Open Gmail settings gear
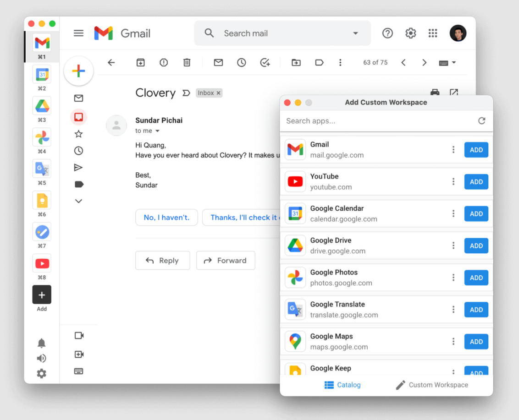Screen dimensions: 519x420 coord(410,33)
